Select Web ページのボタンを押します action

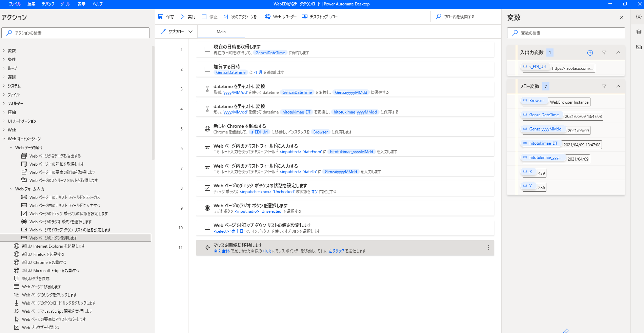(x=53, y=238)
